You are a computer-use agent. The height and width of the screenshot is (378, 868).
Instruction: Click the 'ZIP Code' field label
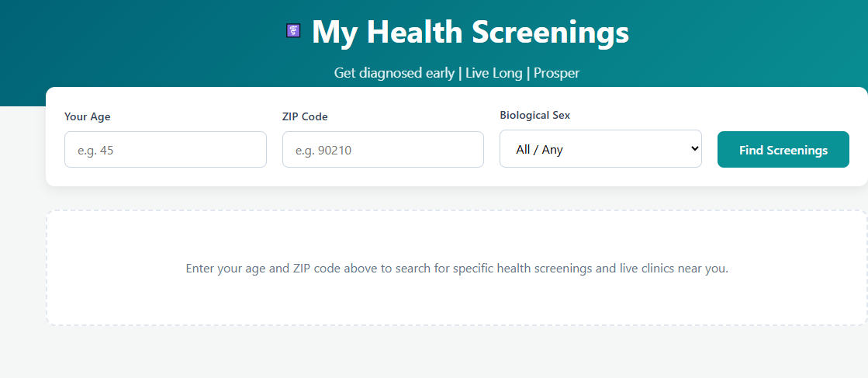coord(305,117)
